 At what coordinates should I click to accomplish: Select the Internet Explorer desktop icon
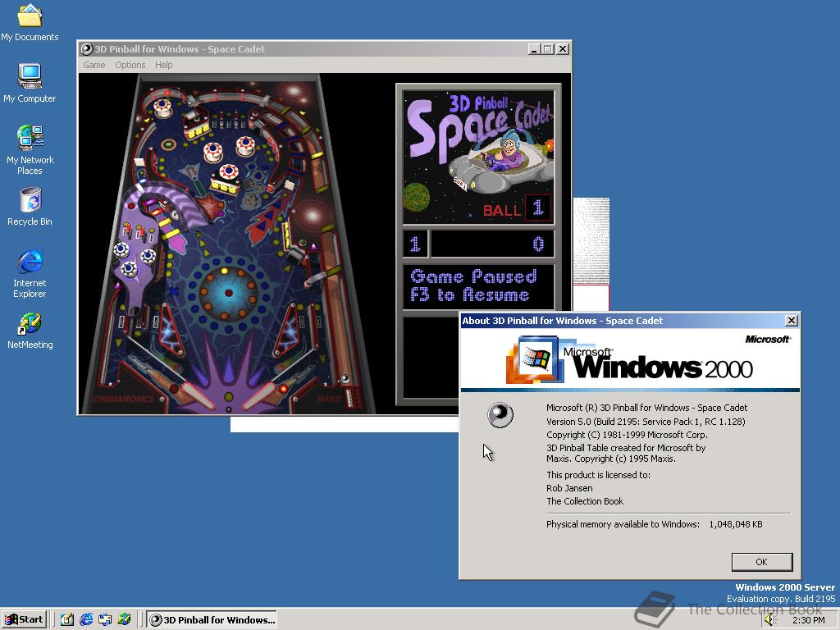pos(30,273)
